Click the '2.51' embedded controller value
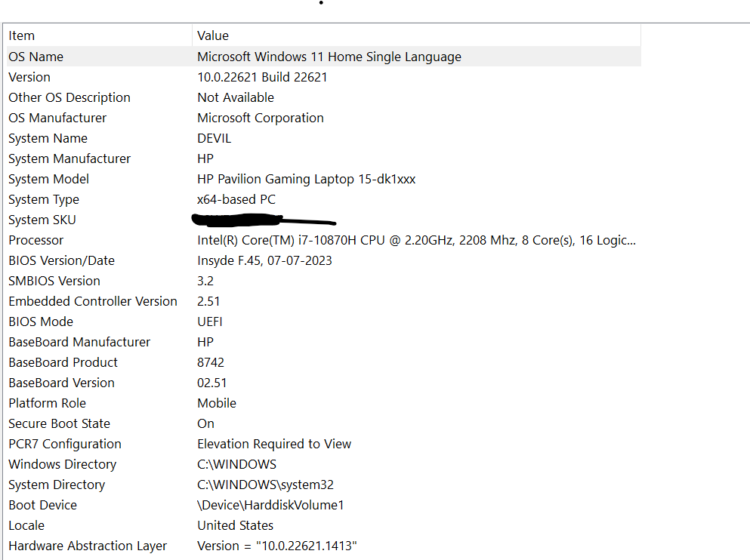 click(208, 301)
